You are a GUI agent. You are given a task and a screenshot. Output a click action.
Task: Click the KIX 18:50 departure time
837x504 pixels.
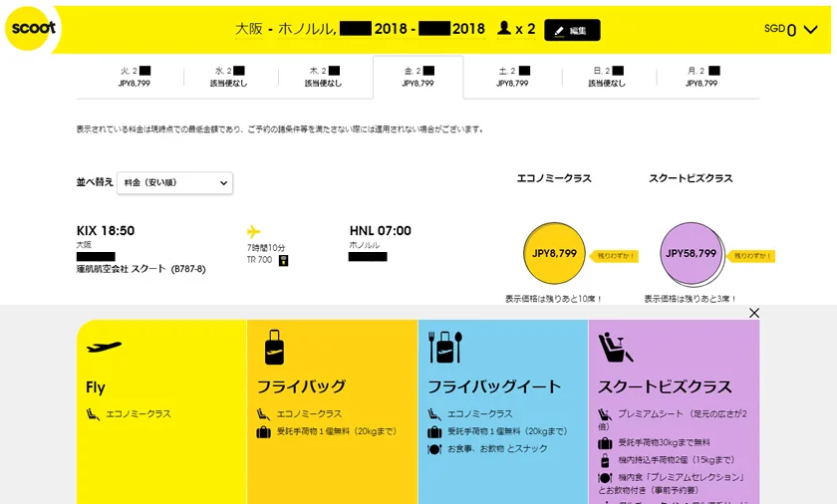(x=106, y=231)
